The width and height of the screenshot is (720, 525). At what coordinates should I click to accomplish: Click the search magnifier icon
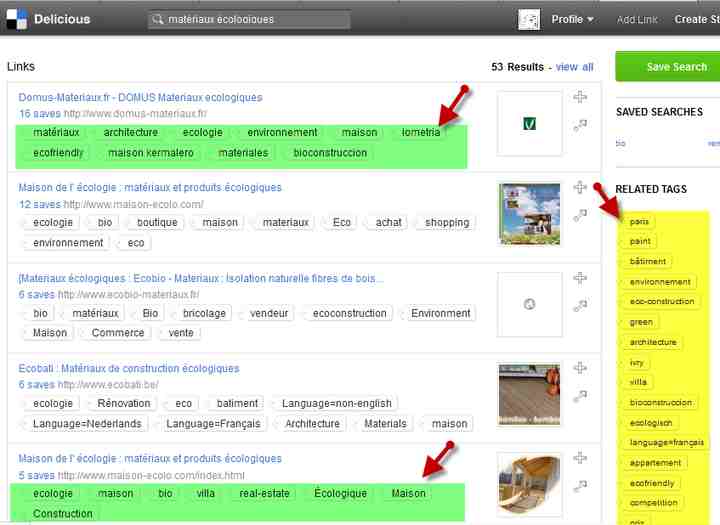(158, 20)
